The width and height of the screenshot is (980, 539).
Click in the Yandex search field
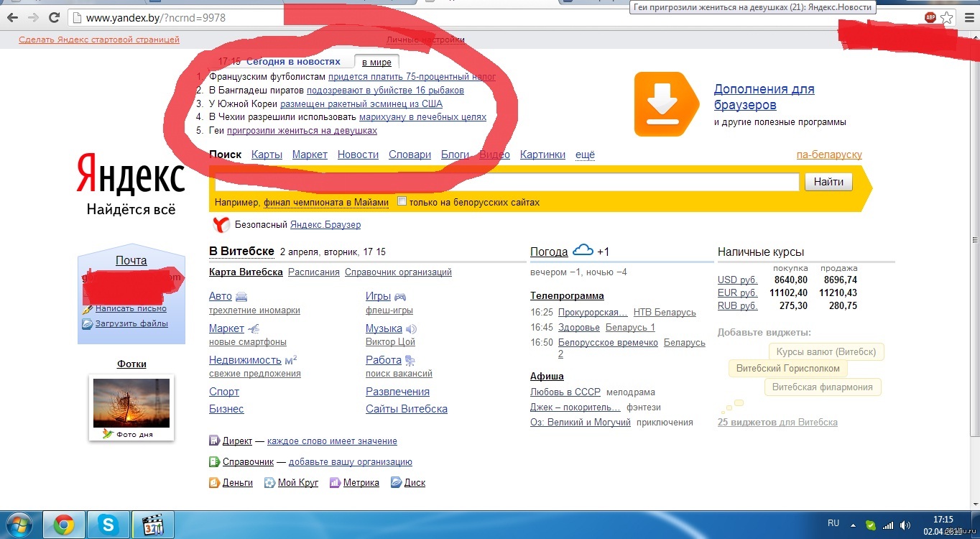coord(507,182)
